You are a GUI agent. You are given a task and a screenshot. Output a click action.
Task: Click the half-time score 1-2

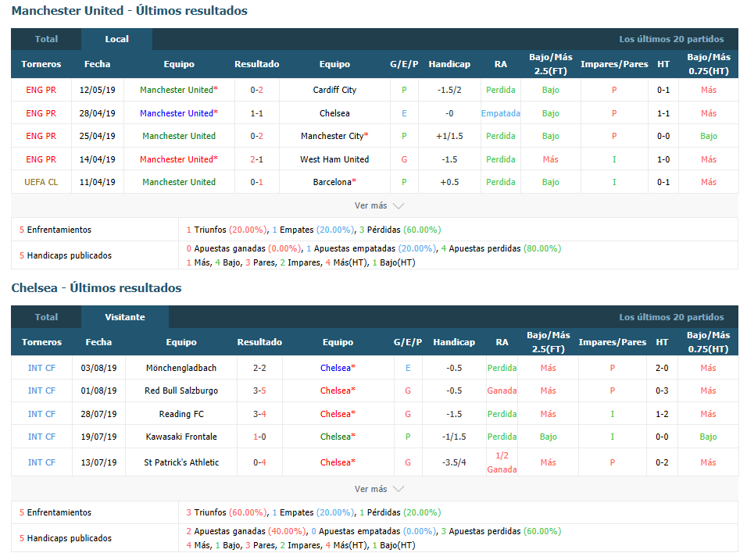662,414
